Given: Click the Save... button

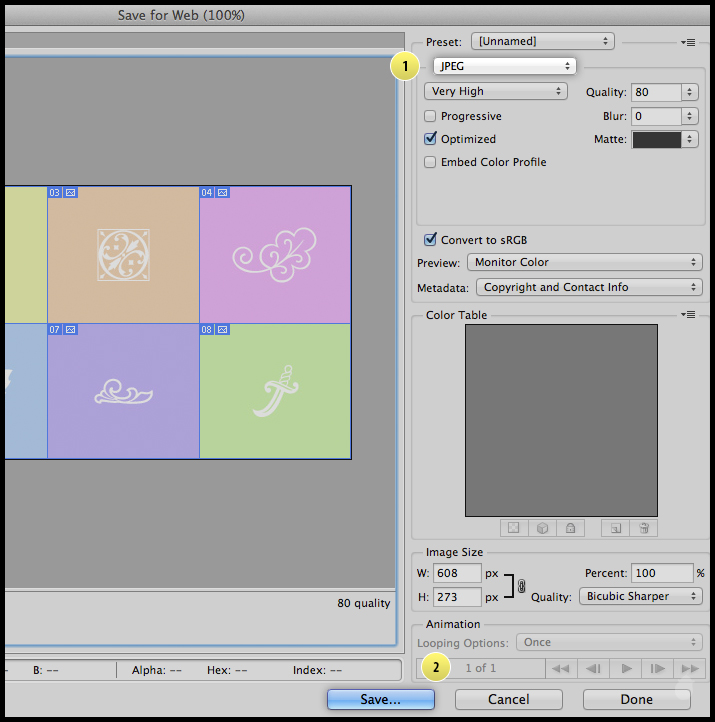Looking at the screenshot, I should (380, 700).
